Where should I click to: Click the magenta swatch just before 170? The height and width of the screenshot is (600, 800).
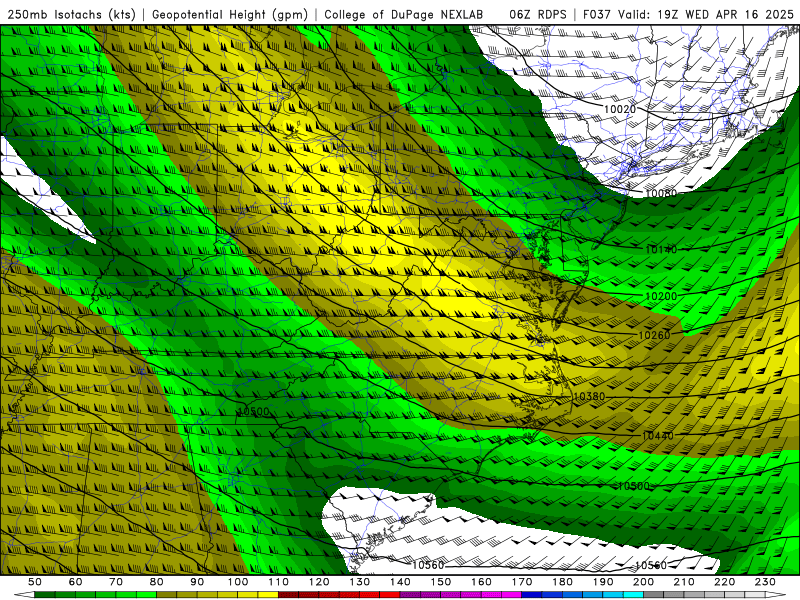(x=512, y=595)
